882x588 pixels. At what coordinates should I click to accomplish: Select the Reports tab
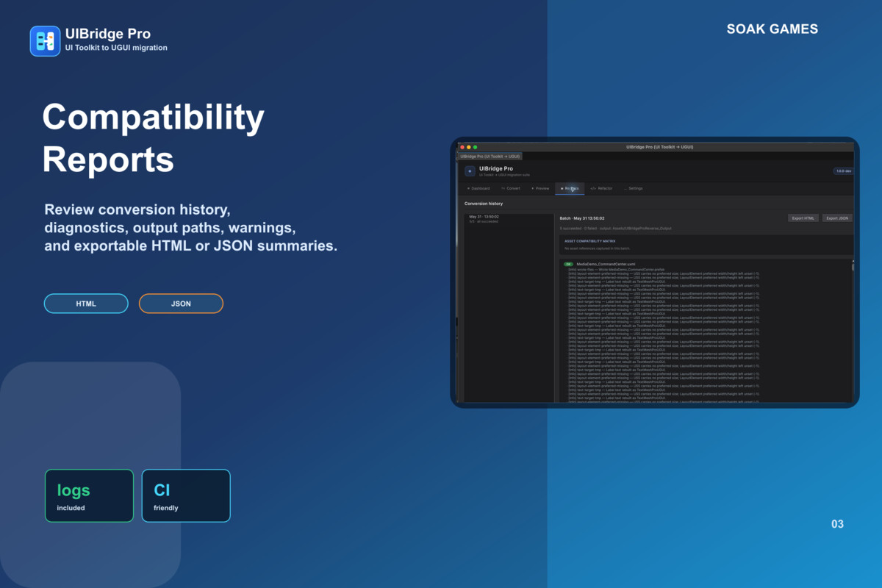(x=570, y=188)
